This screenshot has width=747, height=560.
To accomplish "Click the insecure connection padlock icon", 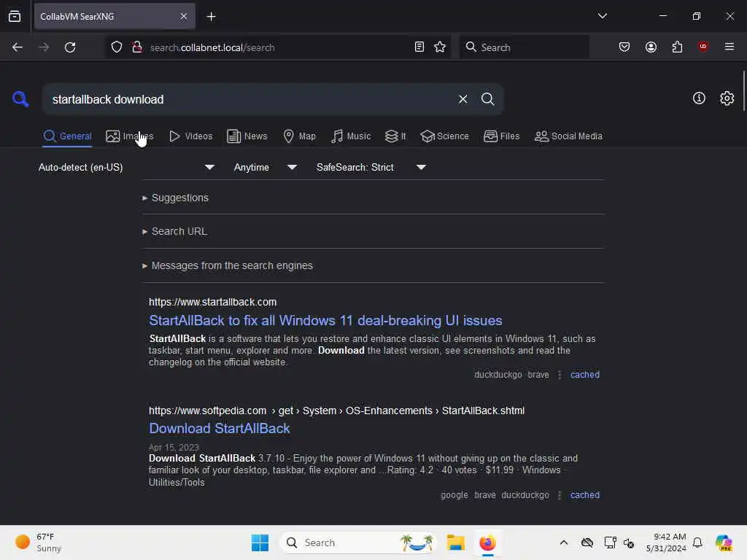I will pos(137,47).
